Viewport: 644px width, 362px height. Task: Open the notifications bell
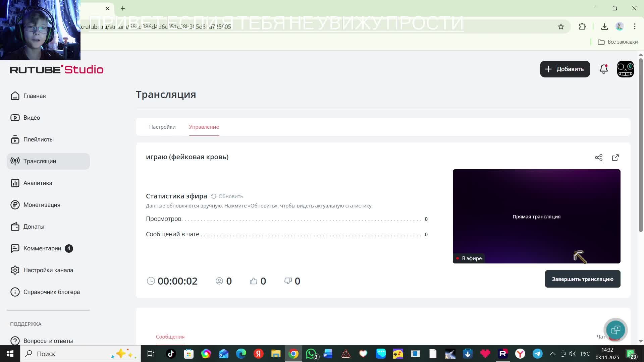click(604, 69)
